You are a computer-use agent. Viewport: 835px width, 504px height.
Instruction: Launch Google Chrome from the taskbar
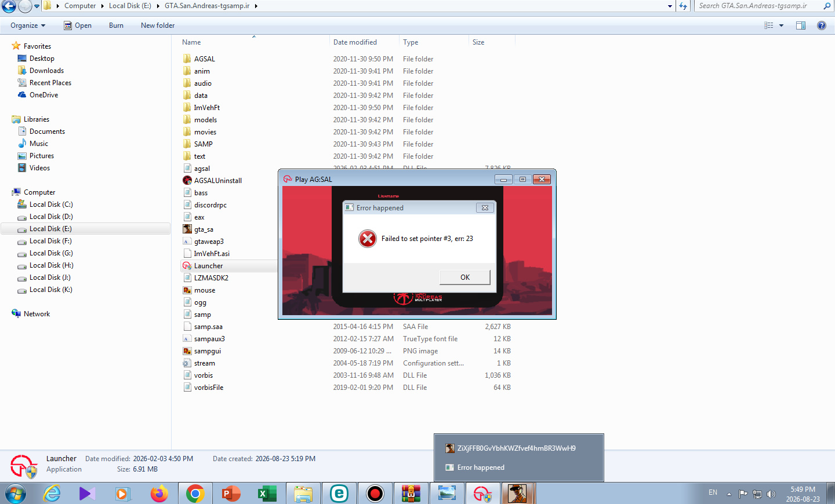195,494
